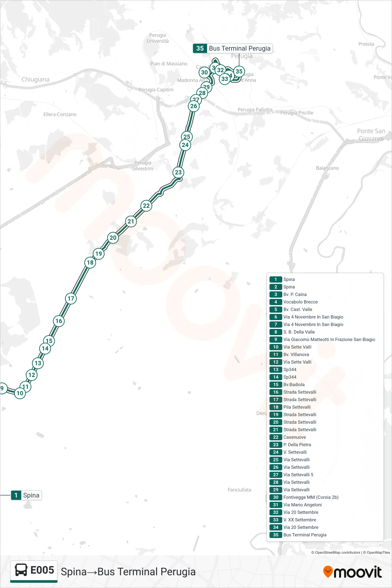
Task: Select stop marker 33 on the map
Action: [x=225, y=79]
